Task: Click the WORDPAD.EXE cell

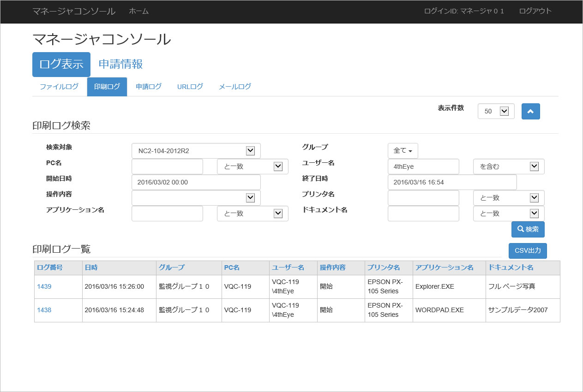Action: [449, 310]
